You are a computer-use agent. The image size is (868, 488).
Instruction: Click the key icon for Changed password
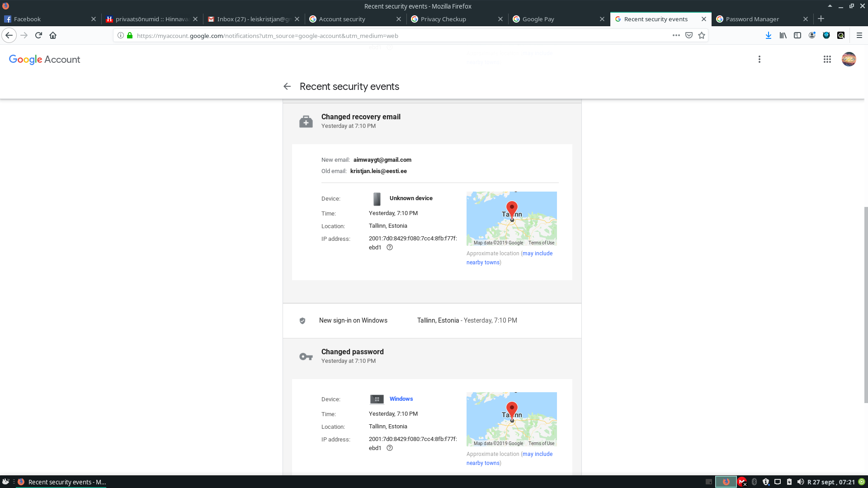(306, 357)
